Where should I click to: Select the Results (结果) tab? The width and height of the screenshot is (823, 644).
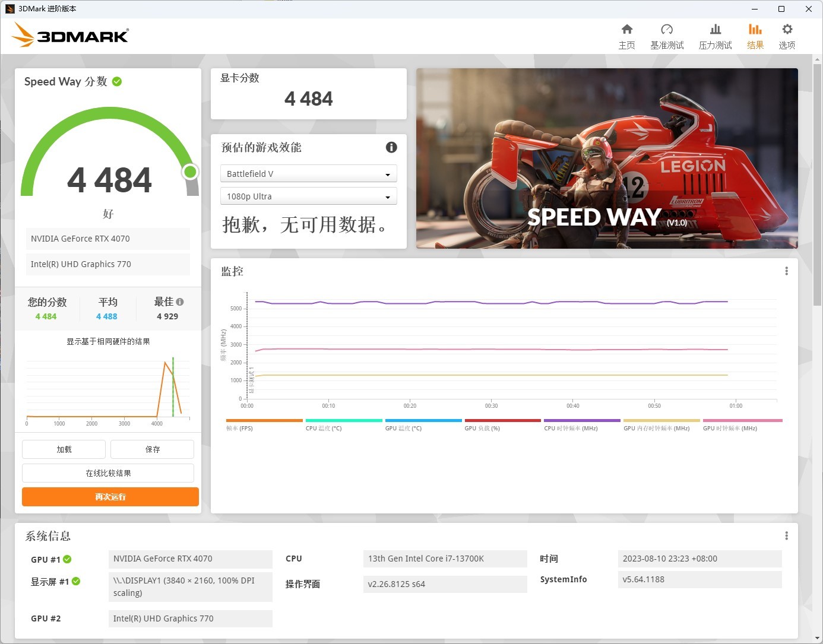755,37
